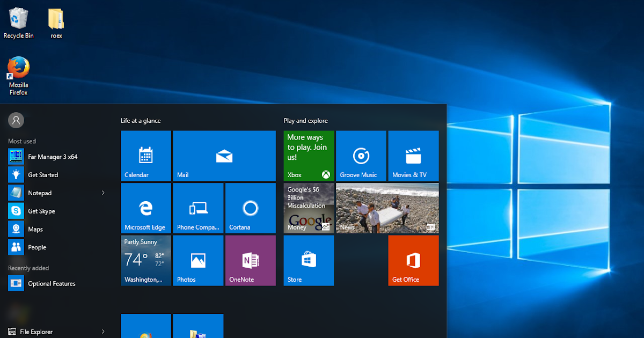This screenshot has height=338, width=644.
Task: Open the Calendar tile
Action: point(145,156)
